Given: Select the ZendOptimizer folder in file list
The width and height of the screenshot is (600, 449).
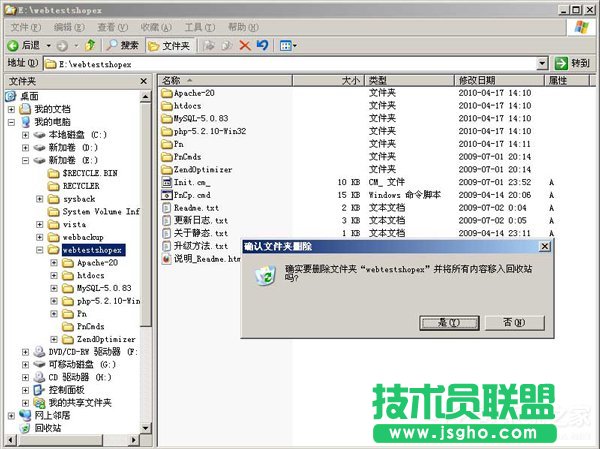Looking at the screenshot, I should [x=197, y=170].
